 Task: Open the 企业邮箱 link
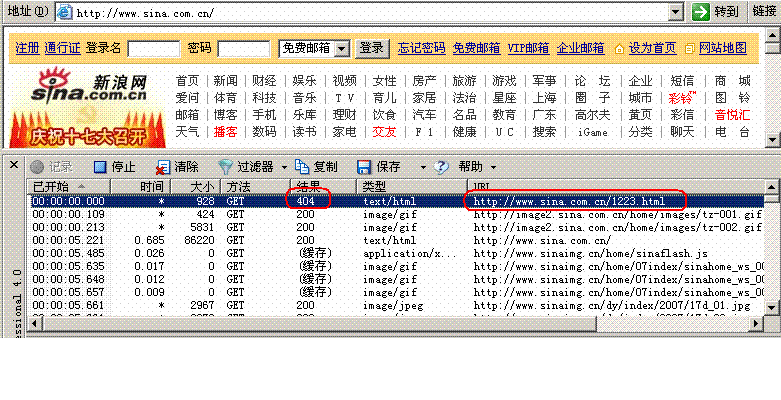pyautogui.click(x=580, y=48)
